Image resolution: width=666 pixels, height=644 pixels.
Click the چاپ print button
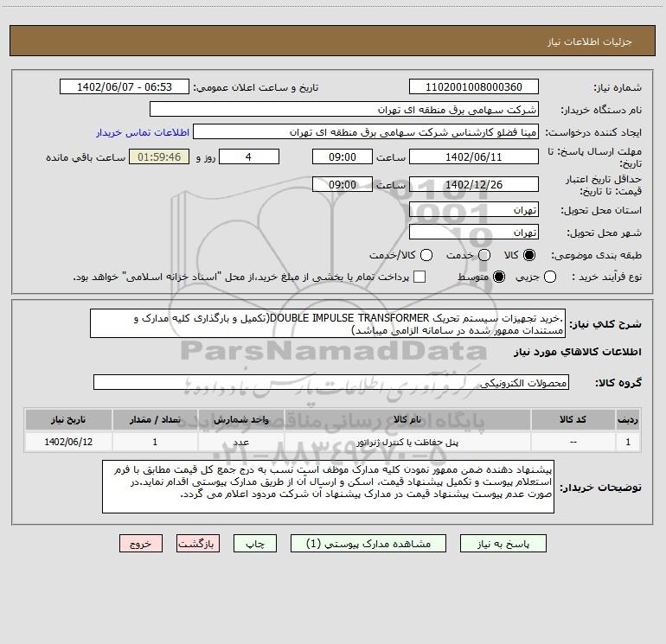pos(255,544)
